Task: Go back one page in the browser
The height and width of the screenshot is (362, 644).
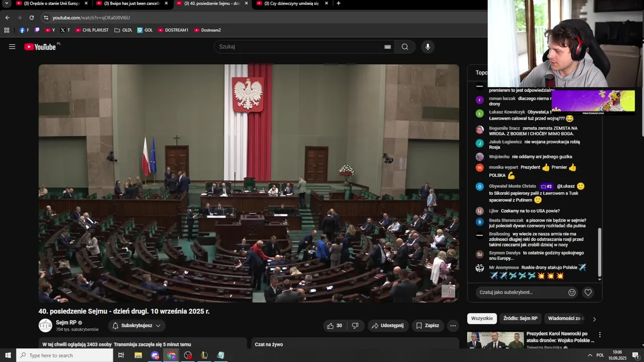Action: [x=7, y=18]
